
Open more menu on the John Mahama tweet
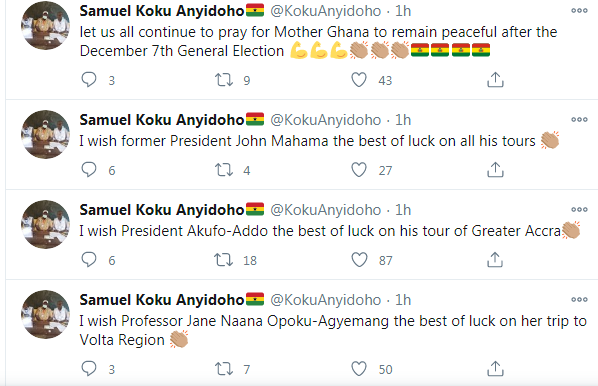pos(579,119)
